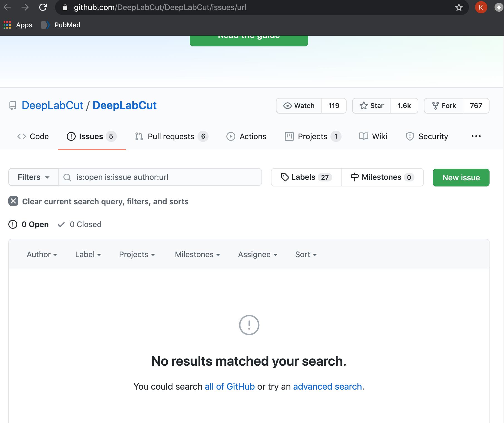Viewport: 504px width, 423px height.
Task: Click the address bar URL
Action: tap(160, 7)
